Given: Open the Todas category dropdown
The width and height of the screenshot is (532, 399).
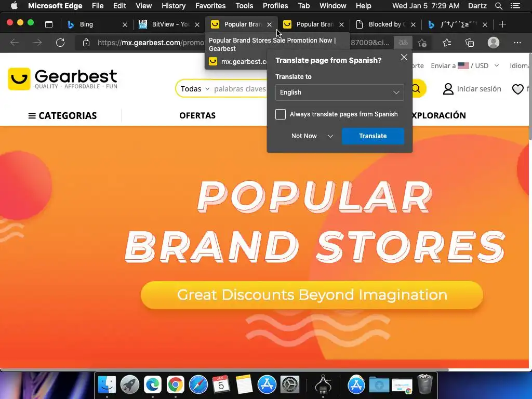Looking at the screenshot, I should [x=195, y=89].
